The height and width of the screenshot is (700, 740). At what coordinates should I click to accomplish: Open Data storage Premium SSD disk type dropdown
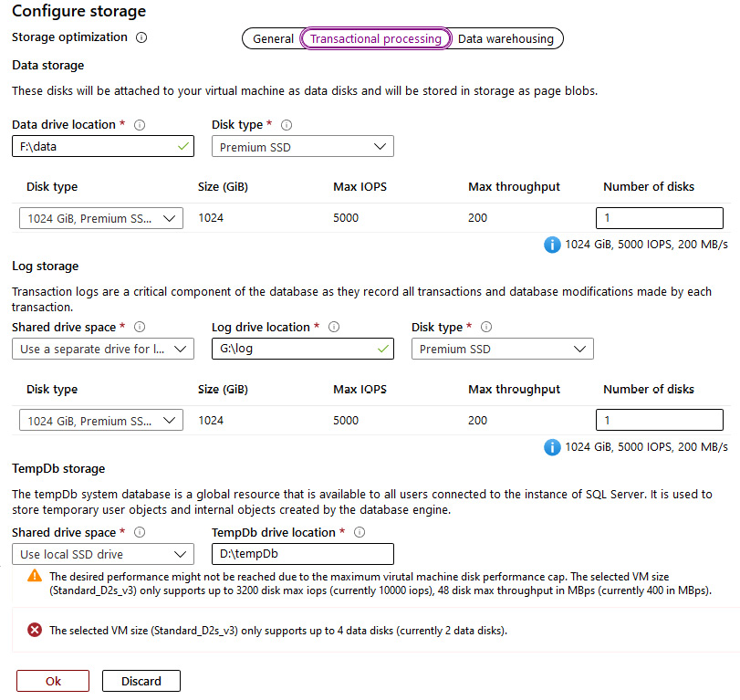point(303,147)
